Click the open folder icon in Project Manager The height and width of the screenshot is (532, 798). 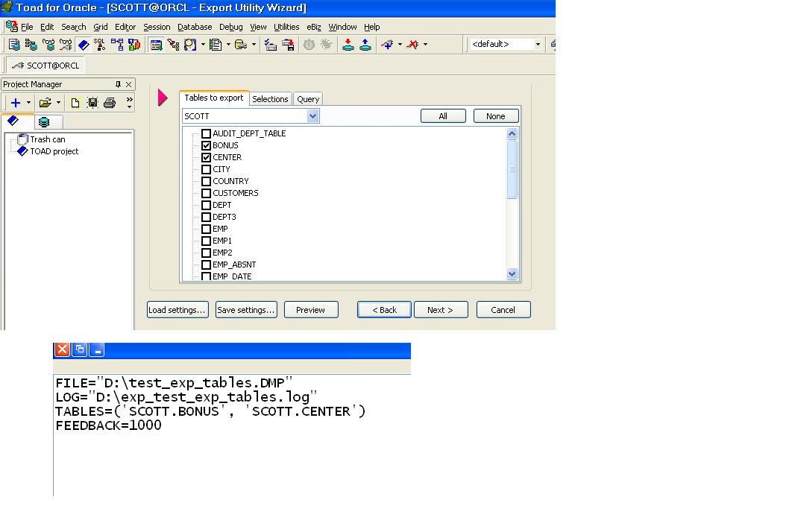tap(45, 103)
